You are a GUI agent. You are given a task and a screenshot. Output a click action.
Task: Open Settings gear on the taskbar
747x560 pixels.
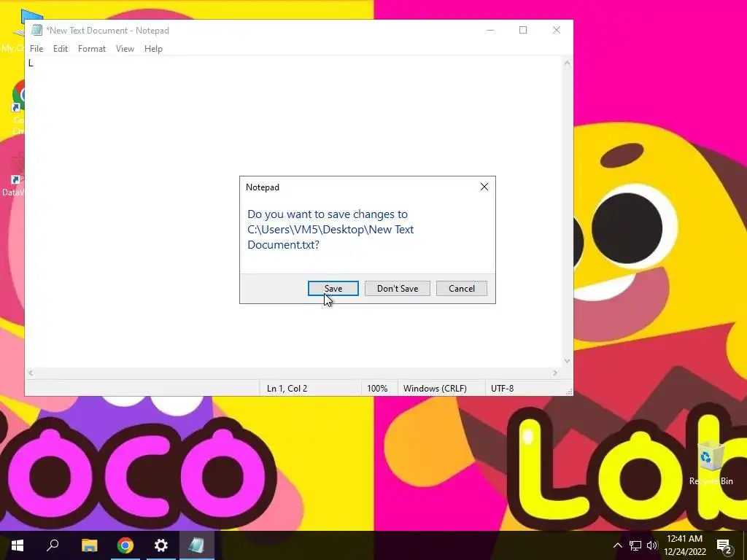coord(161,545)
